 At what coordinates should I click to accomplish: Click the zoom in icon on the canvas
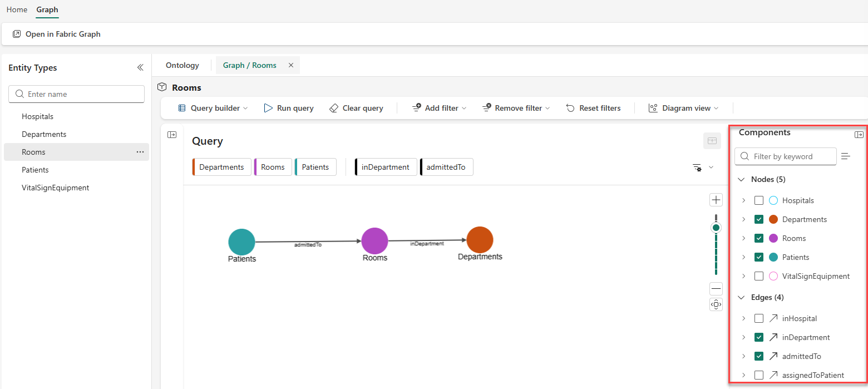716,199
